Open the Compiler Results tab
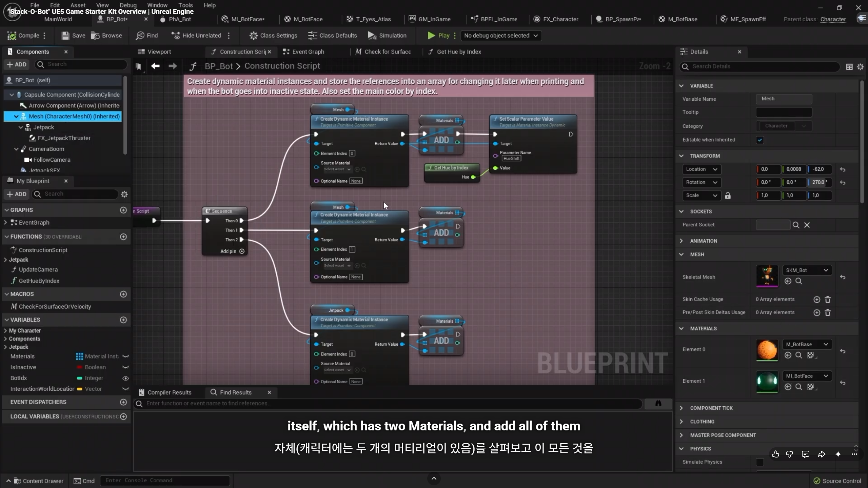The image size is (868, 488). pos(165,392)
